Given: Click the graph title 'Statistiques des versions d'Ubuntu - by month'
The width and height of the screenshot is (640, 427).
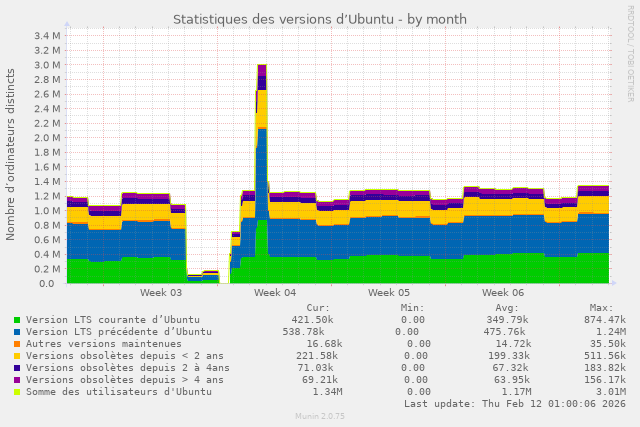Looking at the screenshot, I should tap(320, 20).
